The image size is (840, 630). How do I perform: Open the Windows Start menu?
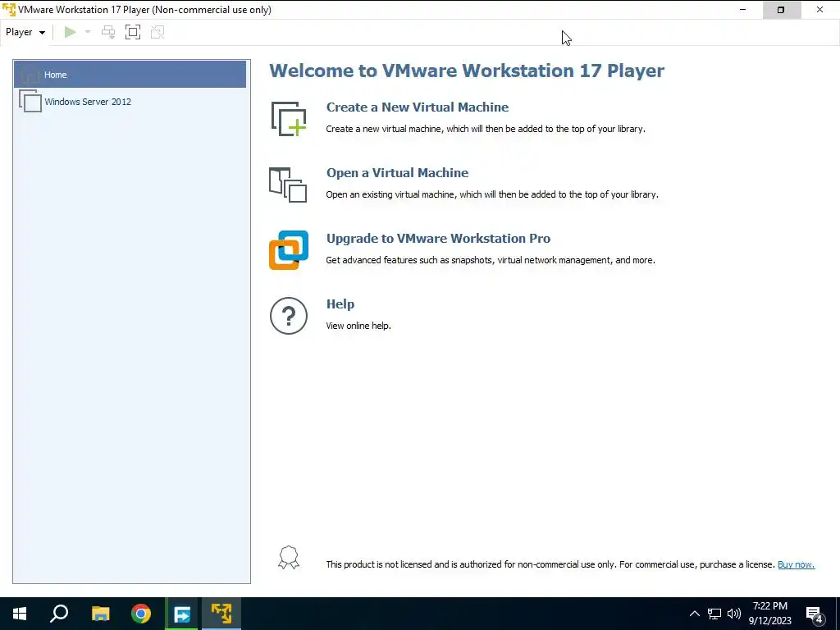[x=20, y=614]
